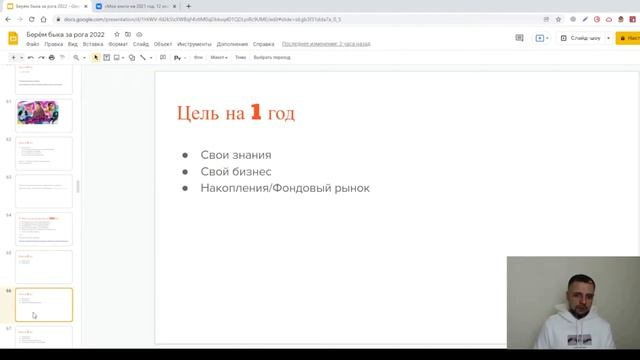
Task: Open the Правка menu
Action: 53,44
